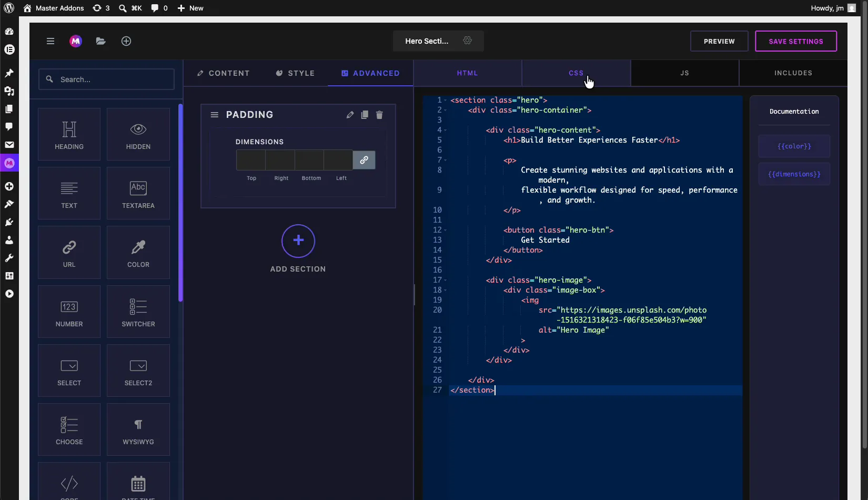Add the code control with angle-bracket icon

(x=69, y=482)
